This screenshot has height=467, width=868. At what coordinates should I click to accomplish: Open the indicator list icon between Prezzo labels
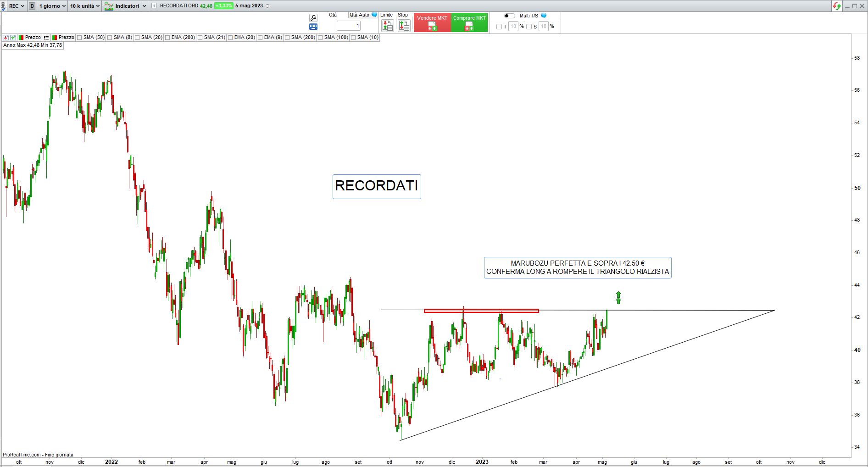pyautogui.click(x=46, y=38)
